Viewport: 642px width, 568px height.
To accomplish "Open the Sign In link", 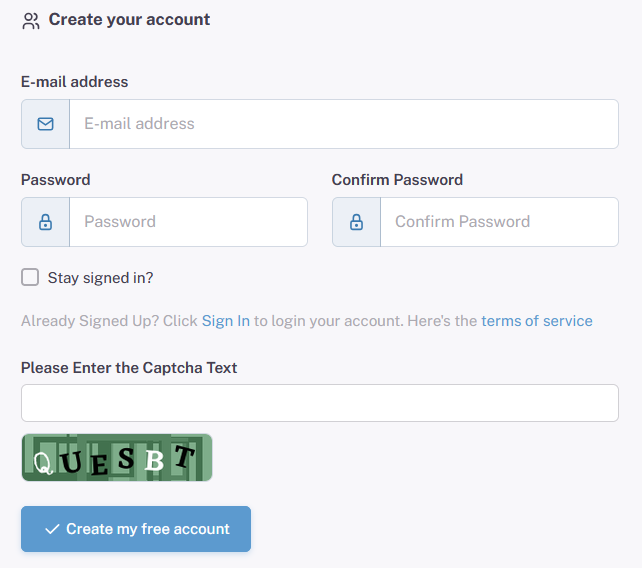I will point(226,321).
